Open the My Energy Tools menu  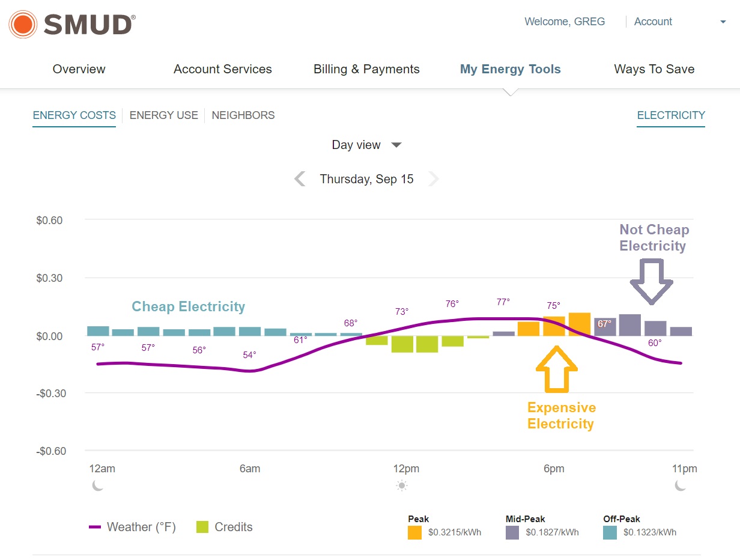click(x=510, y=69)
